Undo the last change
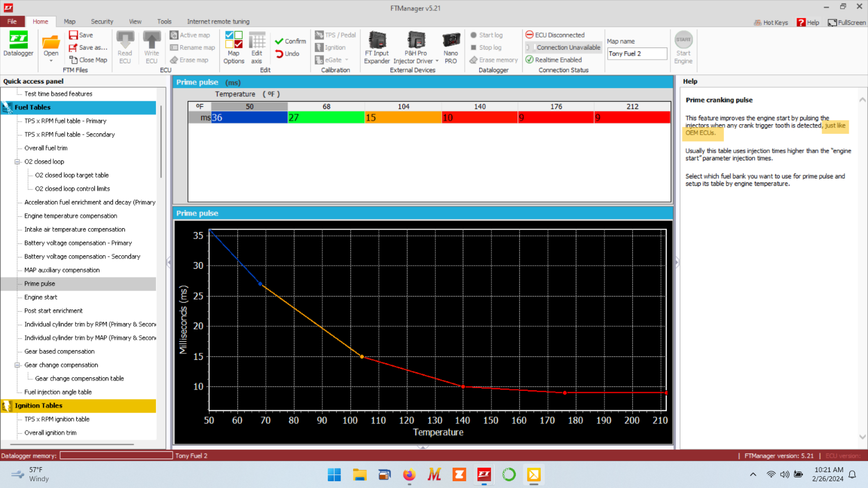This screenshot has width=868, height=488. 288,54
